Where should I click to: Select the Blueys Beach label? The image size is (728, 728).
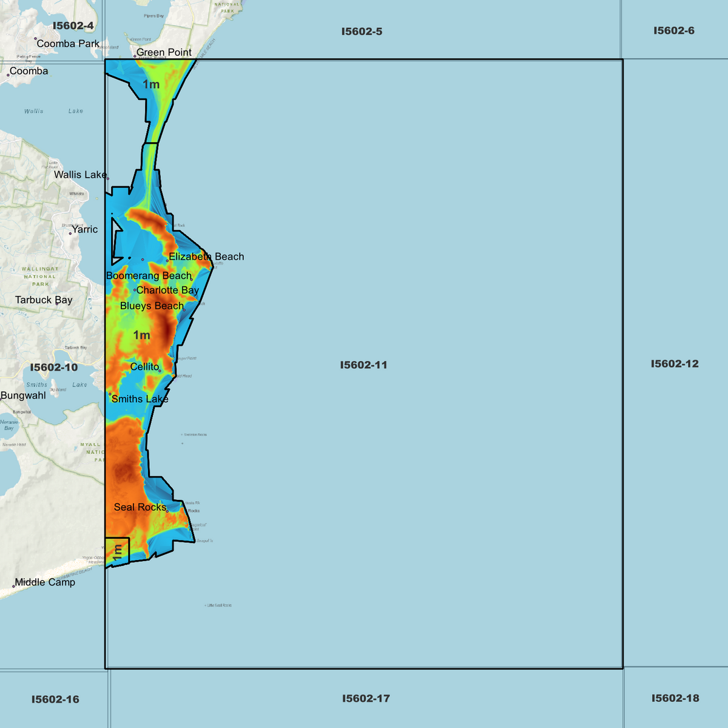(152, 306)
